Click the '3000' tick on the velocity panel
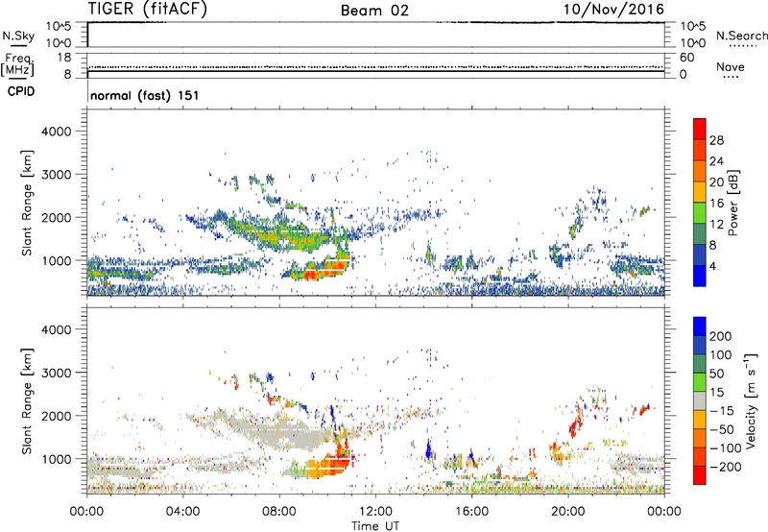768x532 pixels. pos(57,373)
